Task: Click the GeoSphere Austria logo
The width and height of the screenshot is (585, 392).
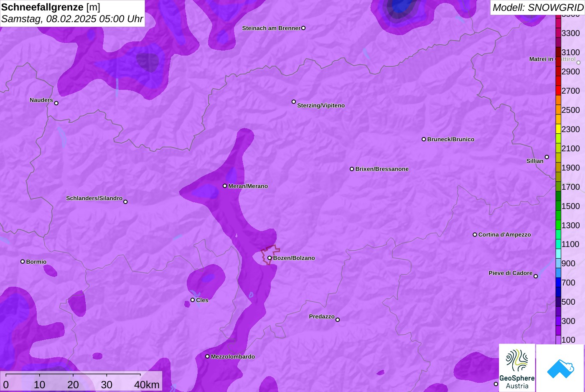Action: (517, 368)
